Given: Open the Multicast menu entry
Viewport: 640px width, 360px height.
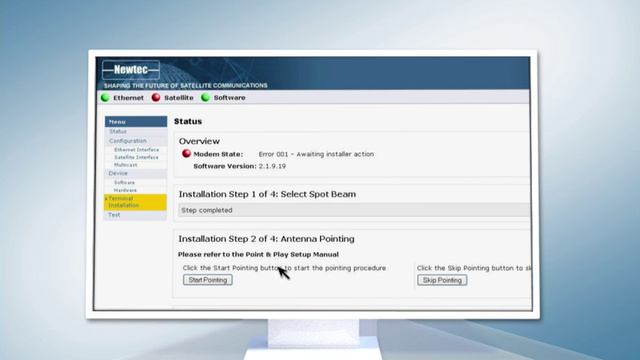Looking at the screenshot, I should point(126,165).
